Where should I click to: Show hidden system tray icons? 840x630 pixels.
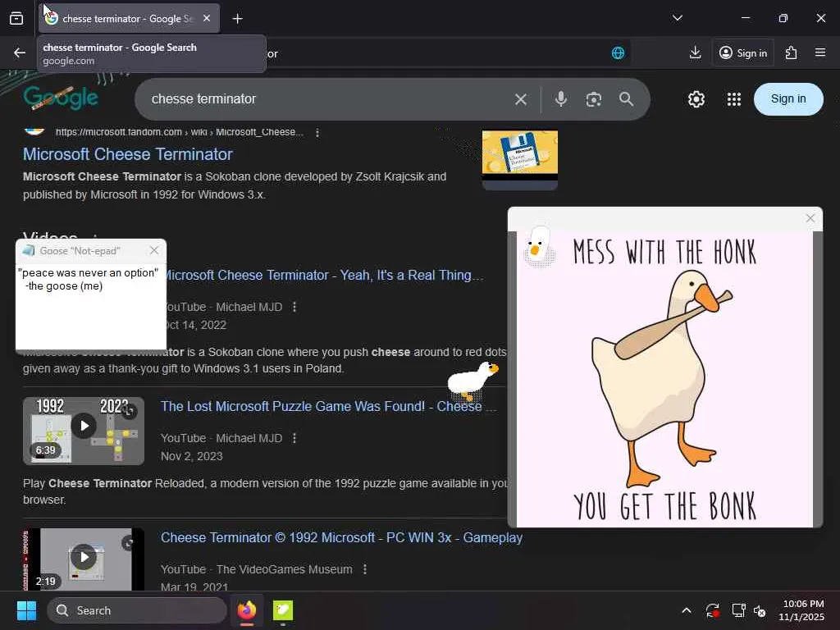(687, 610)
